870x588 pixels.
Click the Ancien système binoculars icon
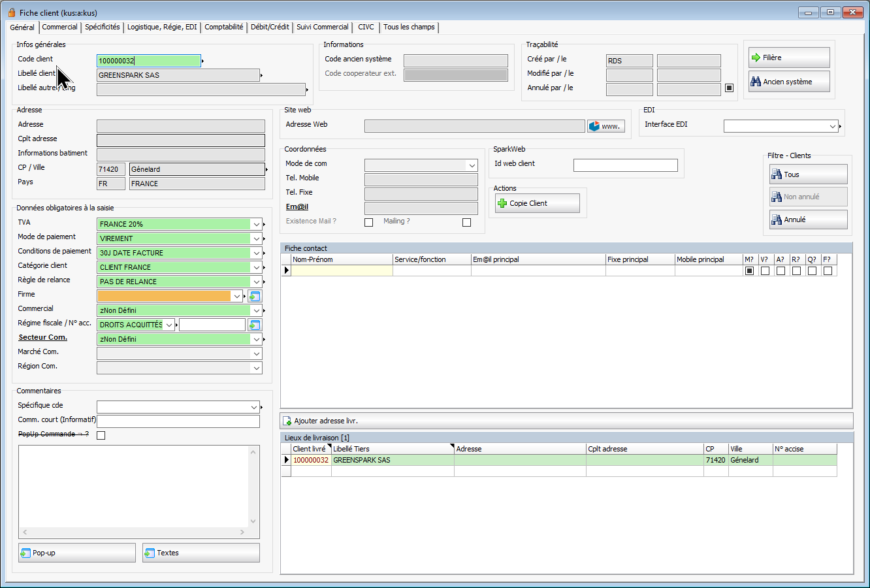(756, 82)
